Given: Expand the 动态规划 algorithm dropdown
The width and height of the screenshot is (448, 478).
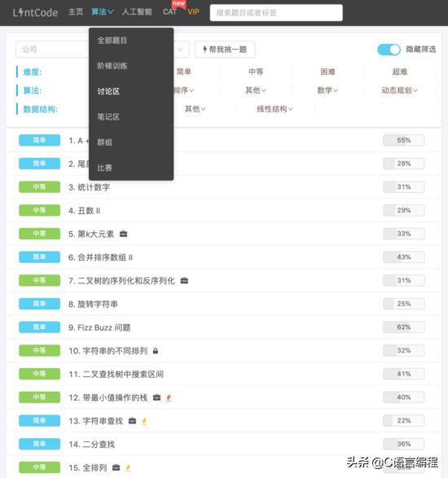Looking at the screenshot, I should coord(399,90).
